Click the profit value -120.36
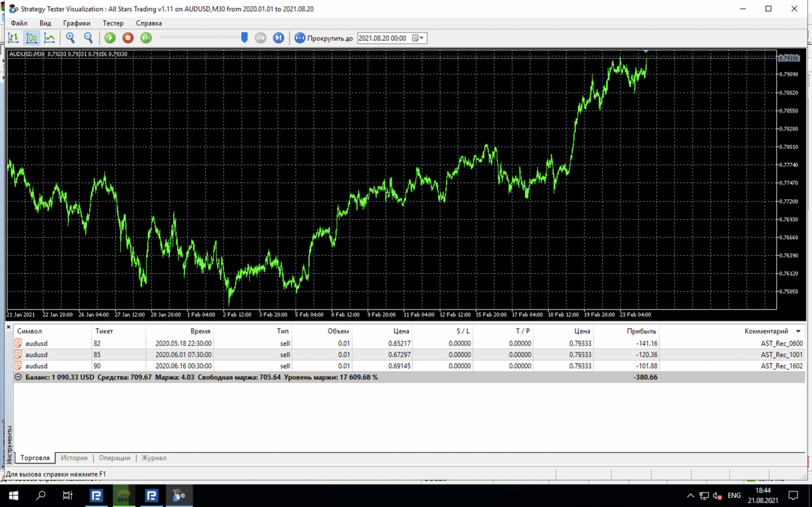812x507 pixels. 645,355
